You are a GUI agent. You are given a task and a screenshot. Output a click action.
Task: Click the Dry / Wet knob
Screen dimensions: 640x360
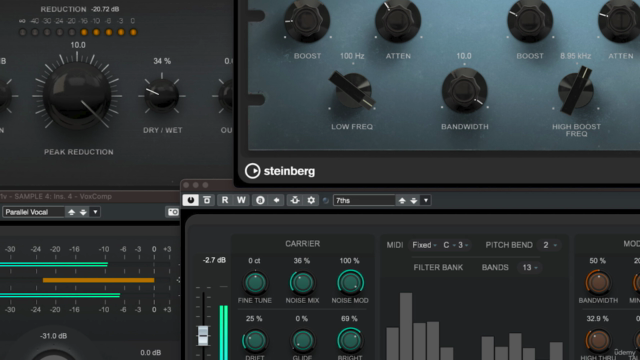pos(162,96)
